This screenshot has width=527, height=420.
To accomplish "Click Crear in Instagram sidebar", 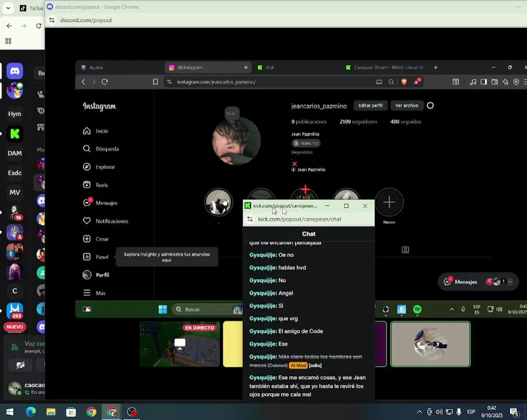I will [96, 239].
